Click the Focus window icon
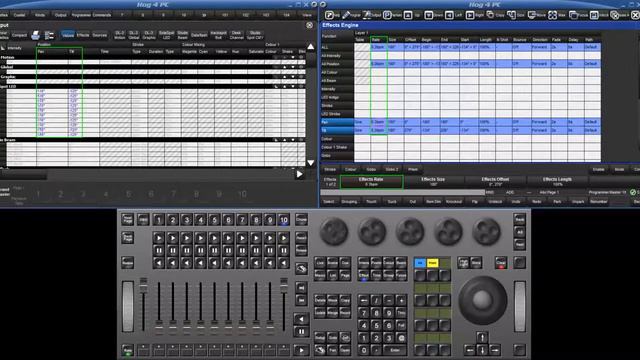This screenshot has width=640, height=360. pos(573,15)
